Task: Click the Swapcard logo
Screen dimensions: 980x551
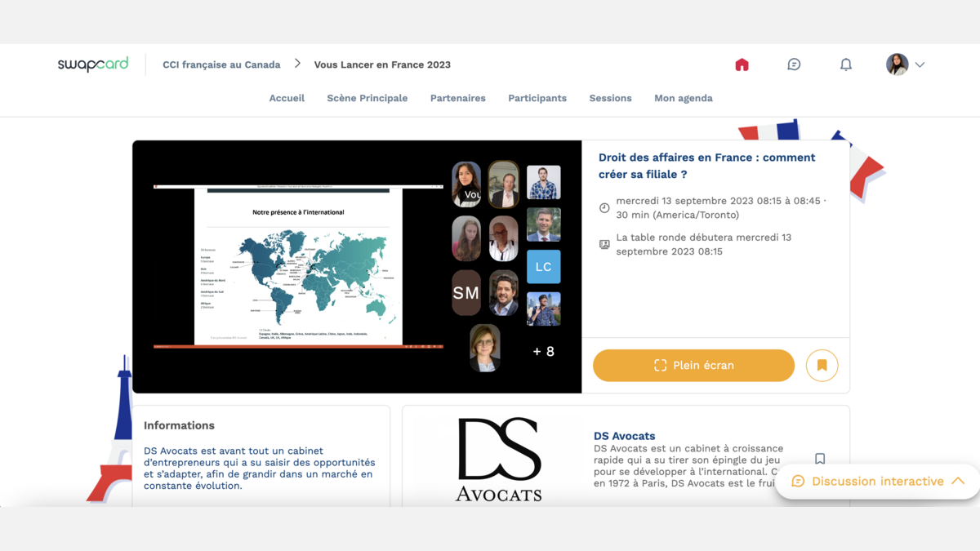Action: tap(93, 64)
